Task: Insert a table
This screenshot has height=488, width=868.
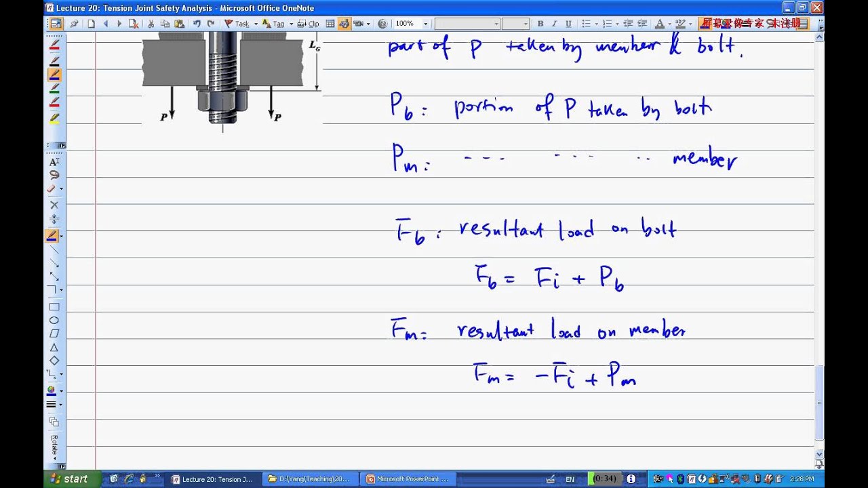Action: point(330,24)
